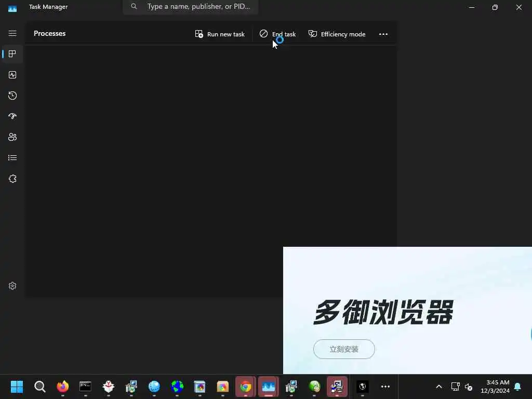Focus the process search field
This screenshot has height=399, width=532.
tap(191, 6)
